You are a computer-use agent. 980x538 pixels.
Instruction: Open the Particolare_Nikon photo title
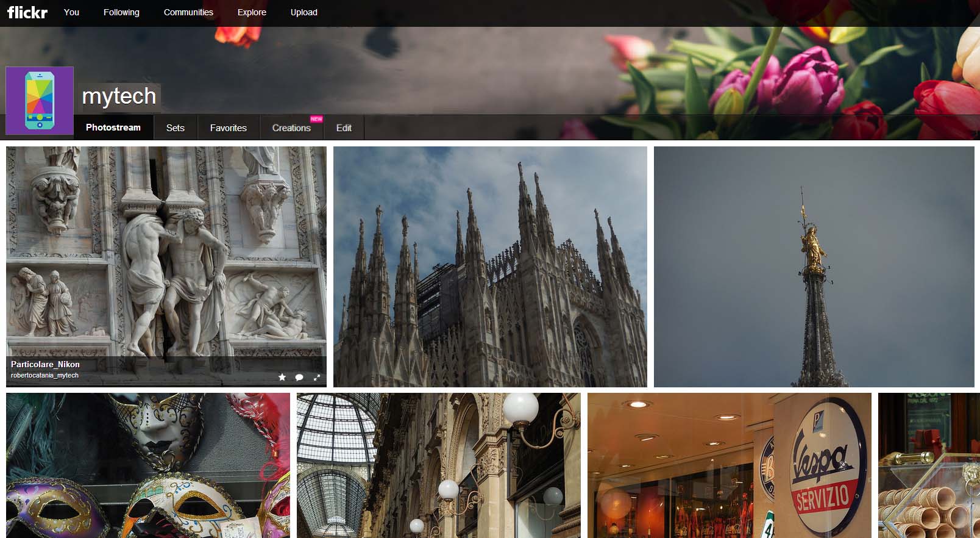click(x=45, y=364)
